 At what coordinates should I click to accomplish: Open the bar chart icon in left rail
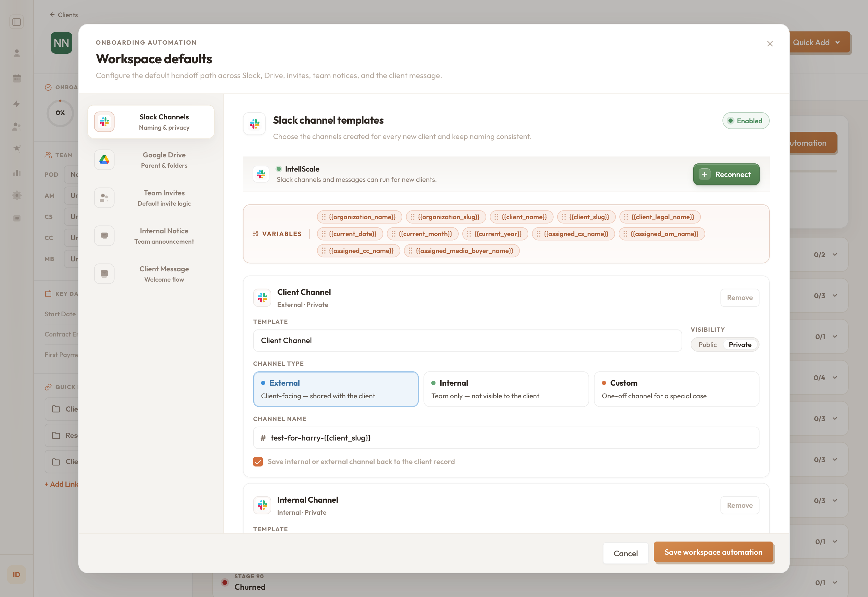pos(17,173)
